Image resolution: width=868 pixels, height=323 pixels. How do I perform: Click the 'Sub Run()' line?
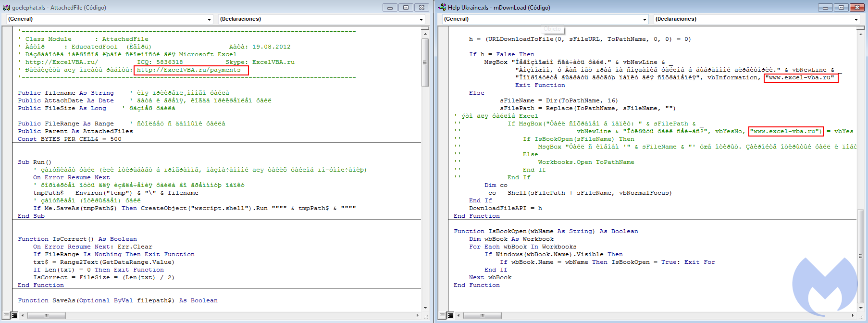coord(35,162)
